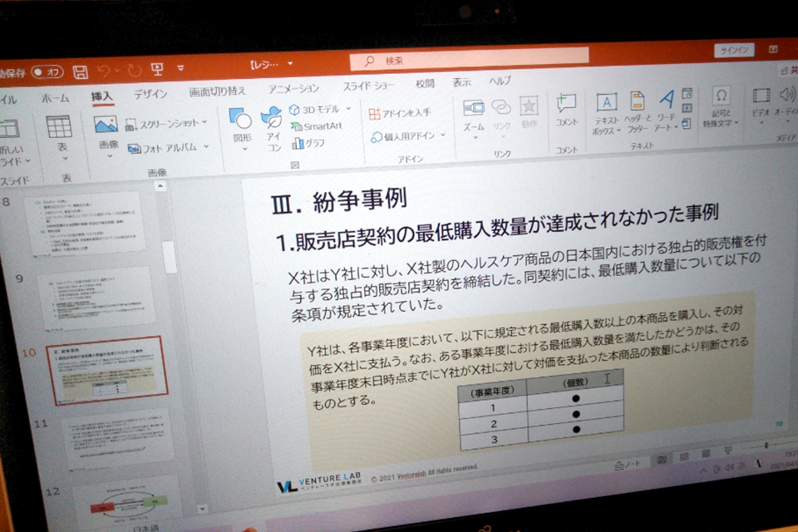Insert a 表 (Table) using the grid icon

pos(59,126)
